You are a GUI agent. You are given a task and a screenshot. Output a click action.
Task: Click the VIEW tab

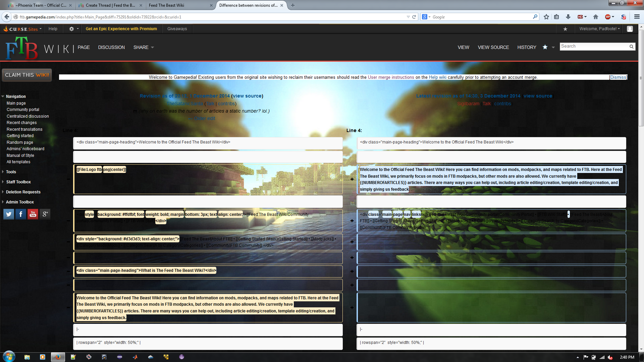[463, 47]
